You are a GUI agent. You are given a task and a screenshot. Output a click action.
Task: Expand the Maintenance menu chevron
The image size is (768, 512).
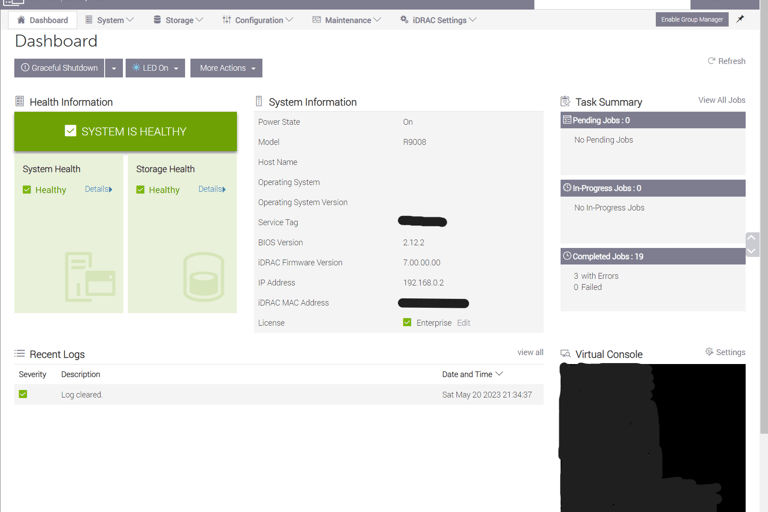377,20
